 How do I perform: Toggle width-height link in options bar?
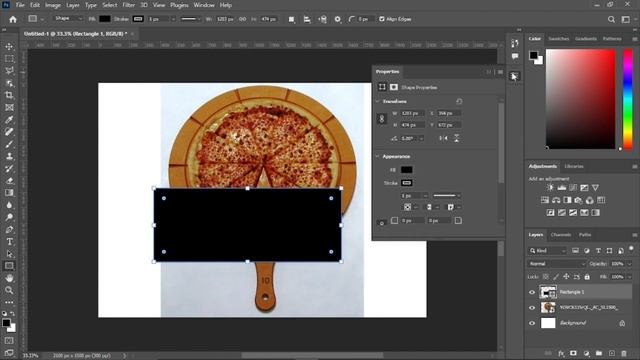pyautogui.click(x=242, y=19)
